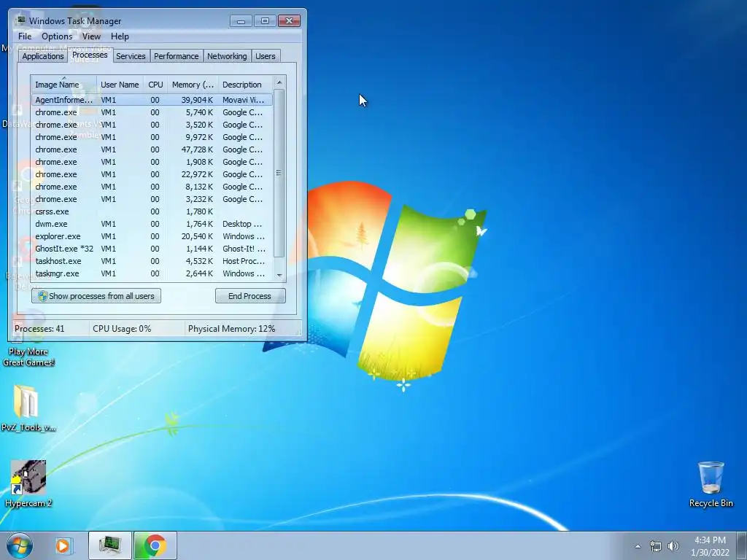Close the Windows Task Manager window

(289, 21)
